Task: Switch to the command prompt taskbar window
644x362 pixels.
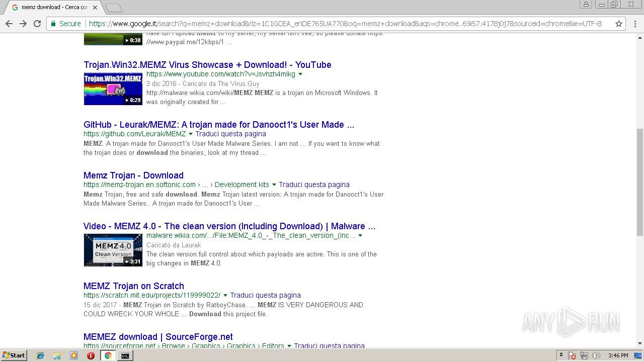Action: point(125,355)
